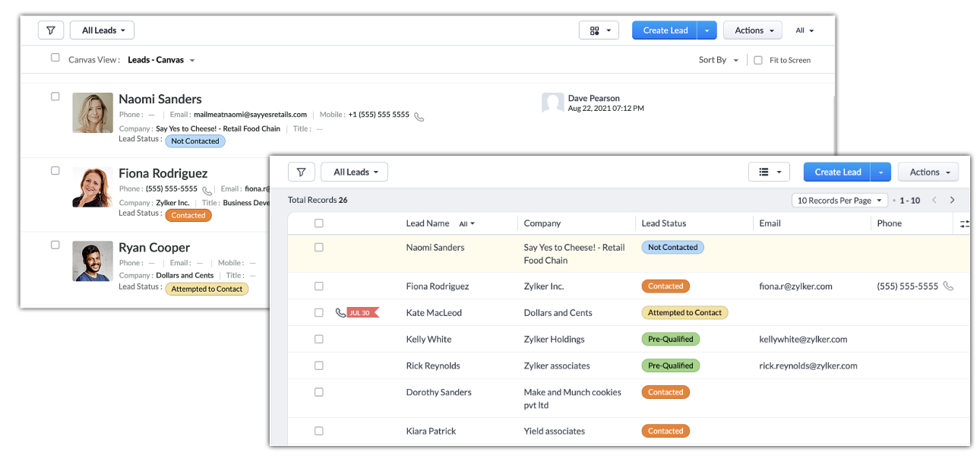This screenshot has height=468, width=980.
Task: Go to next page arrow in list view
Action: click(952, 201)
